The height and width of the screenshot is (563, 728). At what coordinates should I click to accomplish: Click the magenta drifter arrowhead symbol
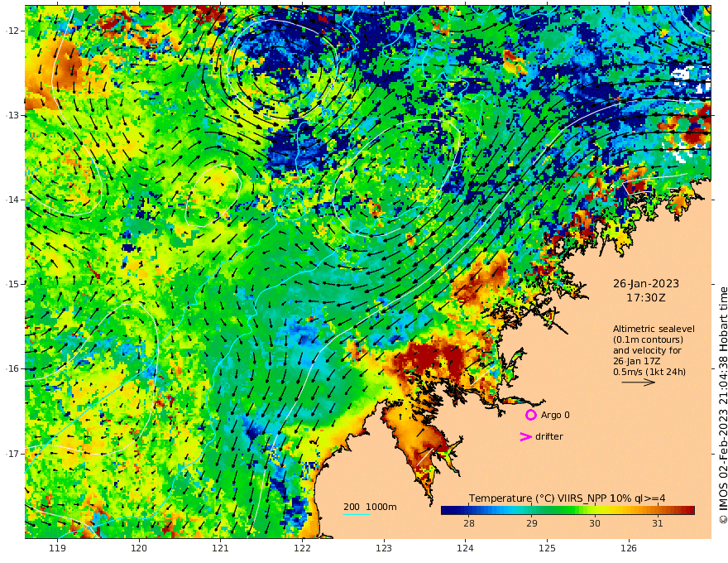[x=525, y=436]
